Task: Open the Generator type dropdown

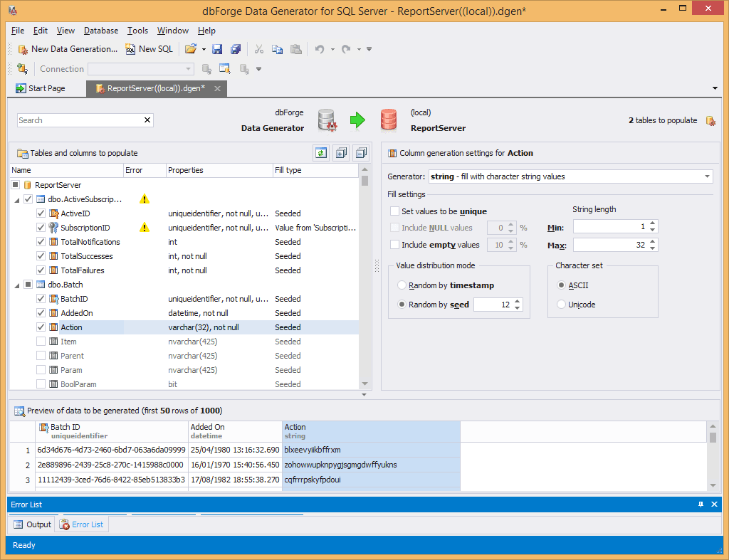Action: click(707, 176)
